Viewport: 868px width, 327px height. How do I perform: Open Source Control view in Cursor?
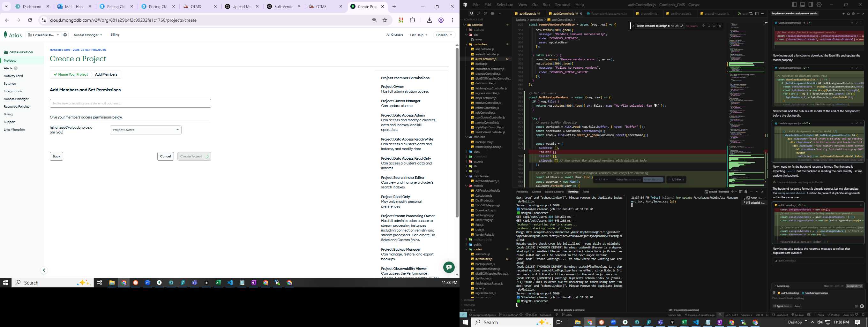[x=485, y=13]
